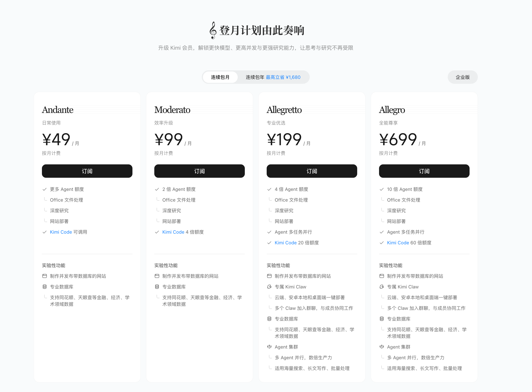Click checkmark beside 更多 Agent 额度

[44, 189]
